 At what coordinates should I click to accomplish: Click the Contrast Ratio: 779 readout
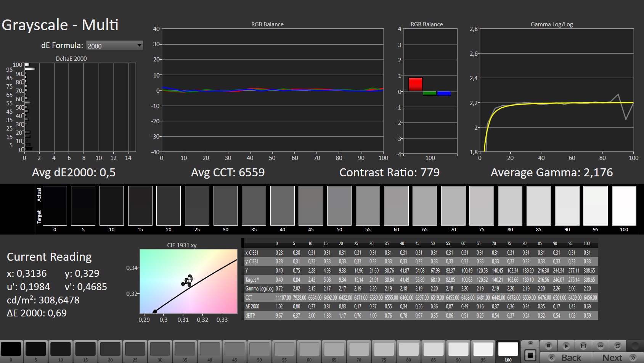pos(389,173)
